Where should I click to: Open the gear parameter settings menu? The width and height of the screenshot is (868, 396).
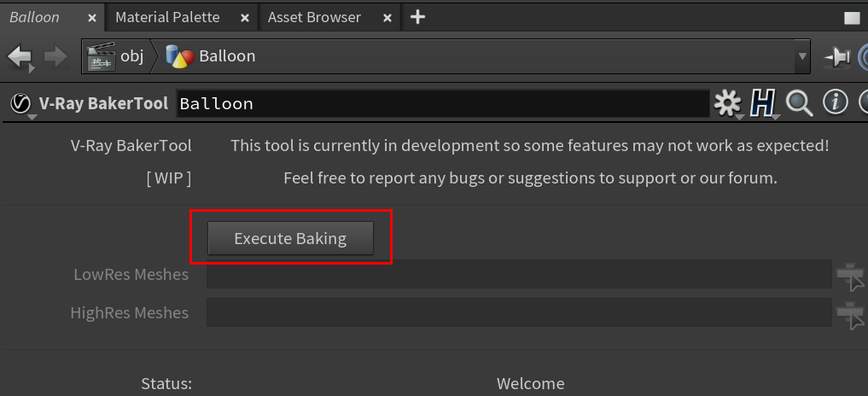click(727, 103)
